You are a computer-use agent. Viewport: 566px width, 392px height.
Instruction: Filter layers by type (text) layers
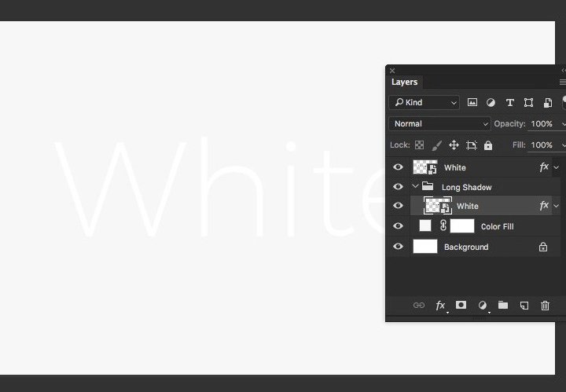click(509, 102)
